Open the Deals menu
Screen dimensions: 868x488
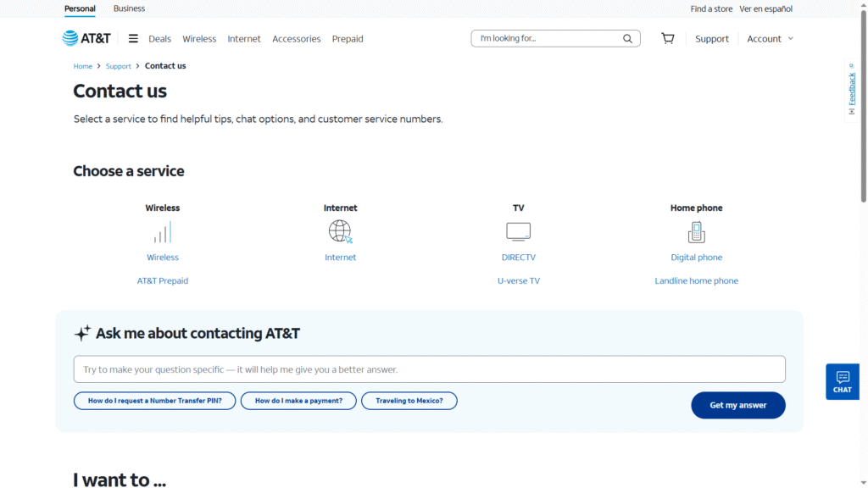[159, 38]
